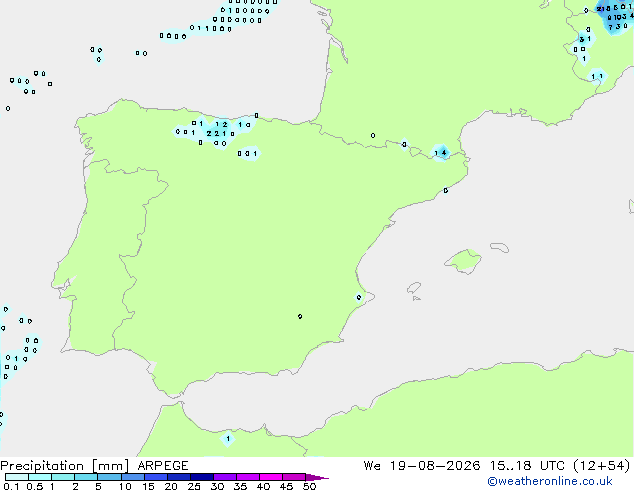Click the forecast date We 19-08-2026 label

click(x=422, y=466)
